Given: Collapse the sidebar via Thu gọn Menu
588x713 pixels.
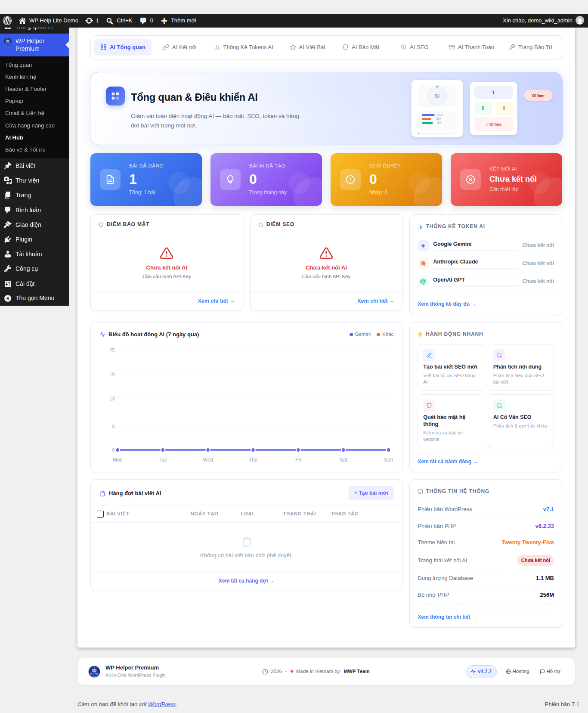Looking at the screenshot, I should 34,298.
